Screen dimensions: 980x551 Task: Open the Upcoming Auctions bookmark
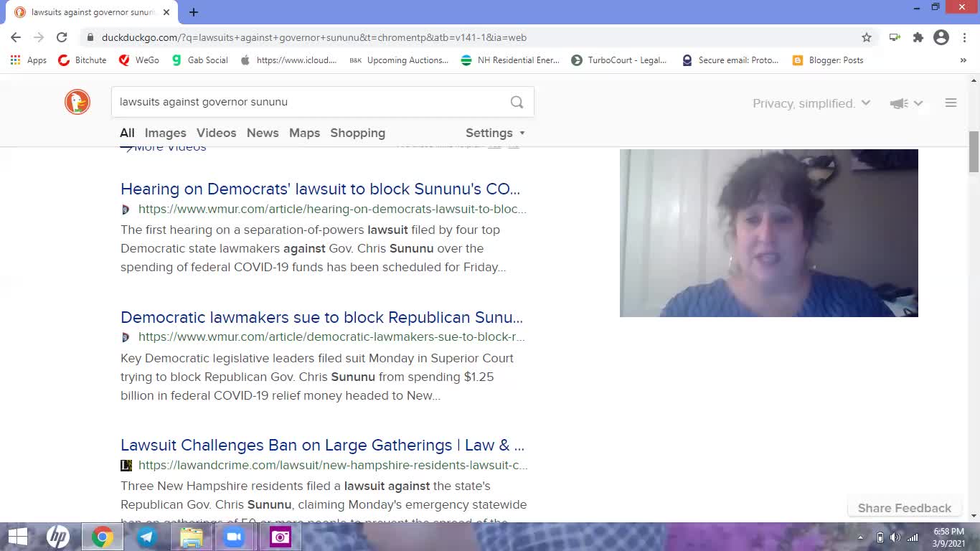(399, 60)
